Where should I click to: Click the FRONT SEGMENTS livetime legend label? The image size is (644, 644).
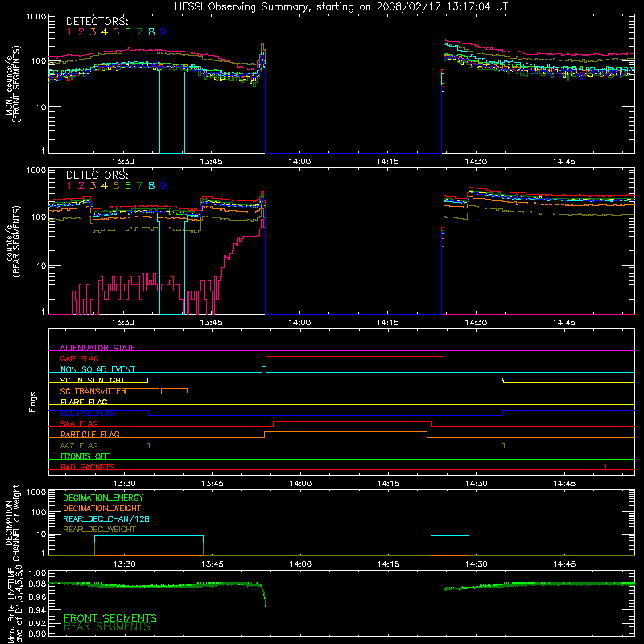coord(110,618)
